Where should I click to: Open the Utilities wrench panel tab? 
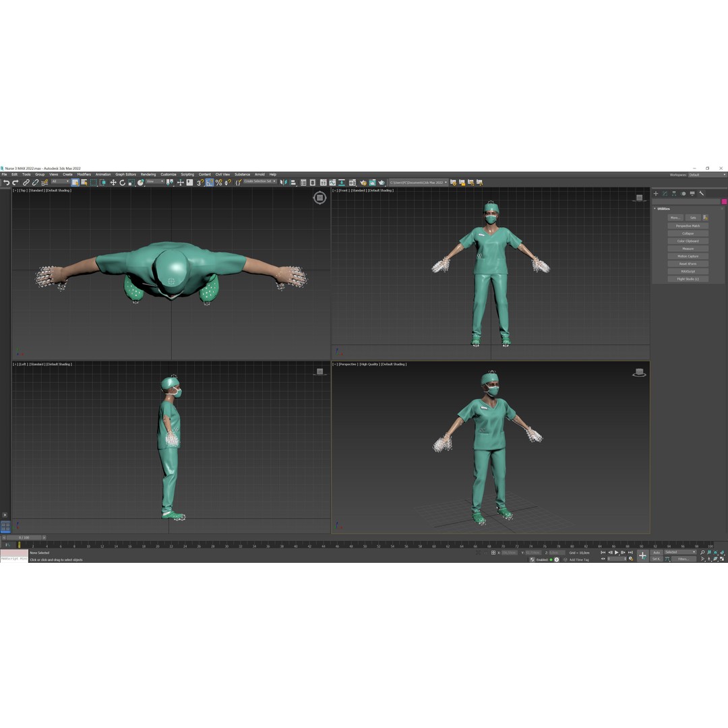pyautogui.click(x=702, y=193)
